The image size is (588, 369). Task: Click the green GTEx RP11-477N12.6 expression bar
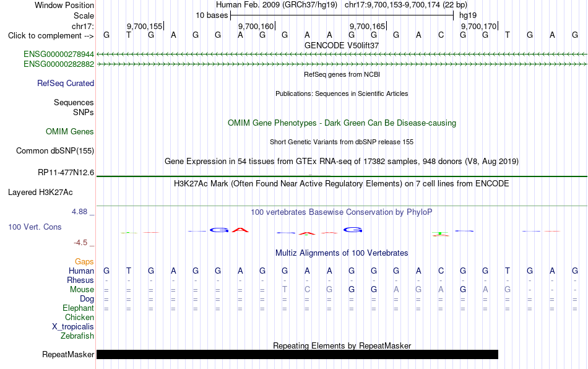coord(342,176)
